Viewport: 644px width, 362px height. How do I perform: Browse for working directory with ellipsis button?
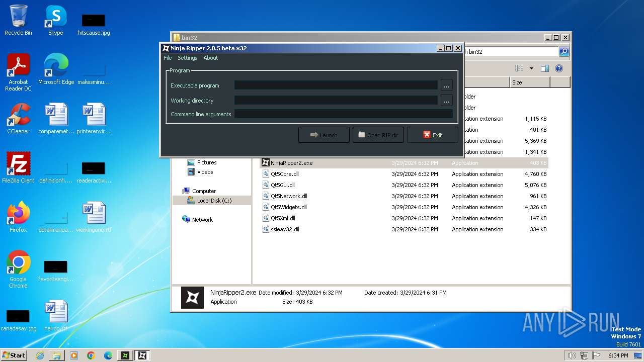(446, 101)
